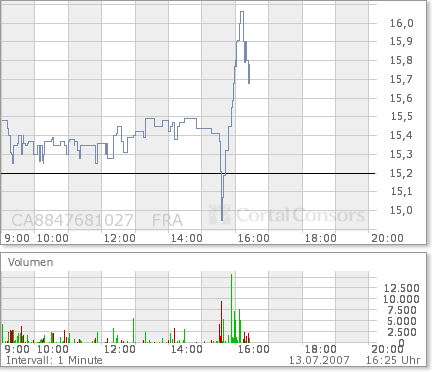Click the 15,1 price axis label

point(402,191)
